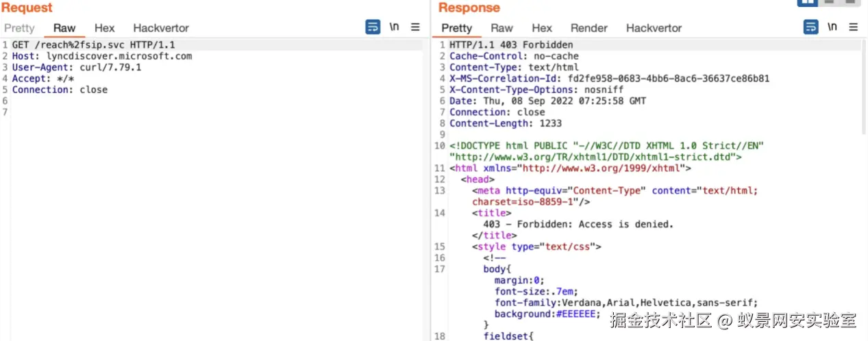The height and width of the screenshot is (341, 868).
Task: Click the 'charset=iso-8859-1' line
Action: 532,201
